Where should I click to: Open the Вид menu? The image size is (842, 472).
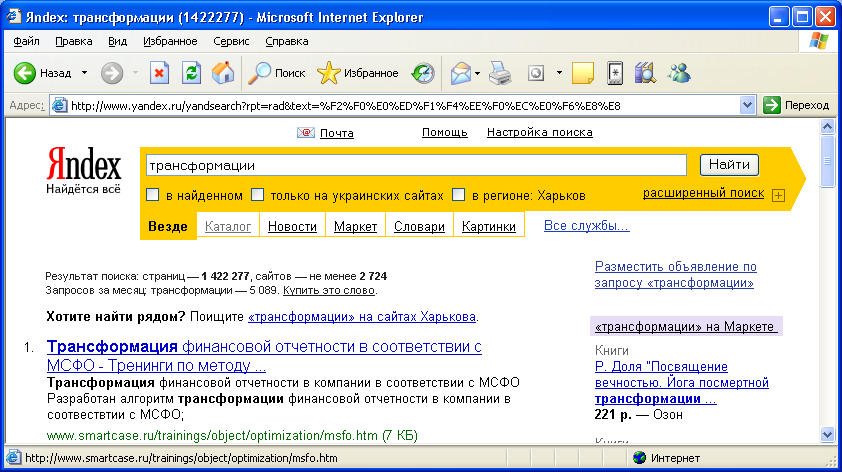coord(117,41)
